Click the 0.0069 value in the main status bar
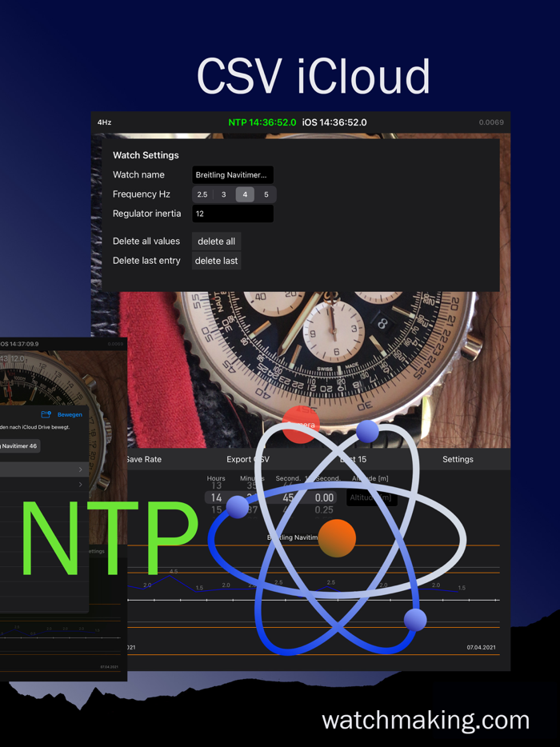Viewport: 560px width, 747px height. tap(491, 122)
